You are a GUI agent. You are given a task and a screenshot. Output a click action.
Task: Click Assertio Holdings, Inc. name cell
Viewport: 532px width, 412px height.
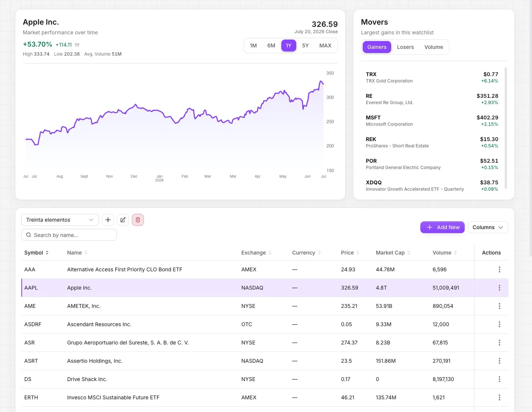95,361
